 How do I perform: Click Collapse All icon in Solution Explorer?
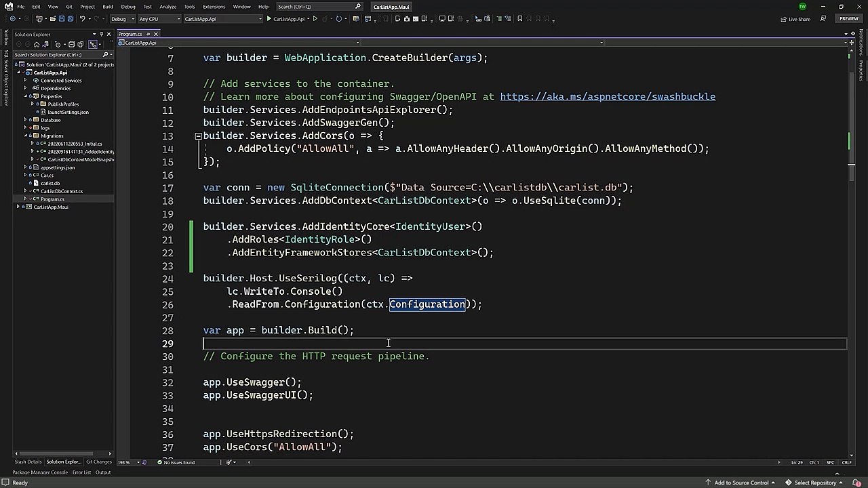[x=71, y=45]
